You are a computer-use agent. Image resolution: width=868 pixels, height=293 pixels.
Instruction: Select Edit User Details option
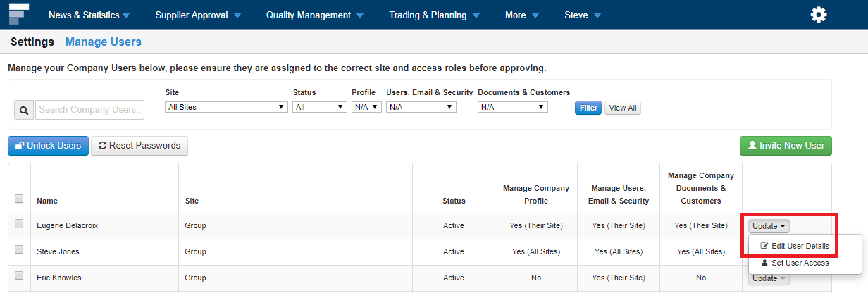click(x=795, y=246)
